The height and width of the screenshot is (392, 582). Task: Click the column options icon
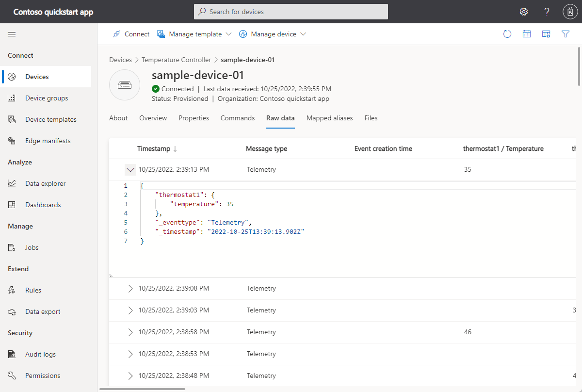(546, 34)
